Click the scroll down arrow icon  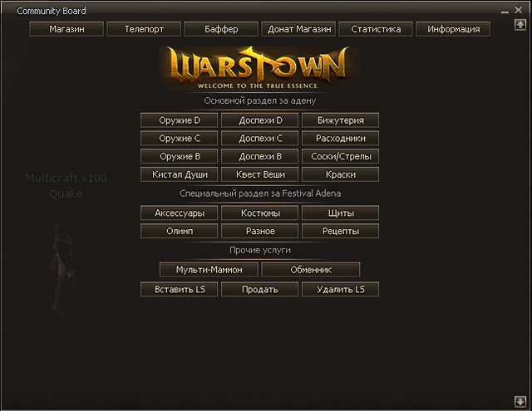pyautogui.click(x=520, y=402)
